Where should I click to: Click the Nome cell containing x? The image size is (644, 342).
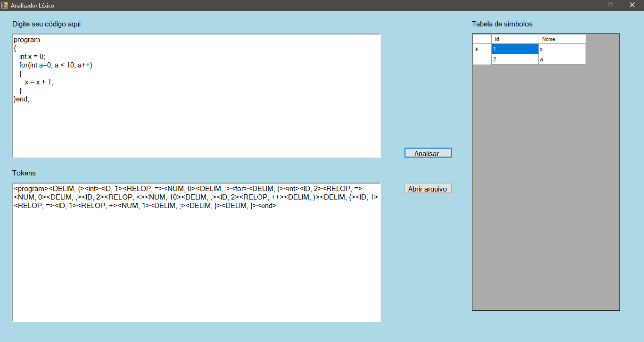tap(562, 49)
